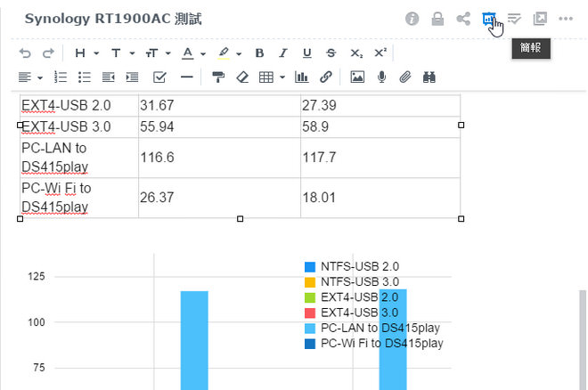This screenshot has width=588, height=390.
Task: Open find and replace binoculars
Action: click(x=429, y=77)
